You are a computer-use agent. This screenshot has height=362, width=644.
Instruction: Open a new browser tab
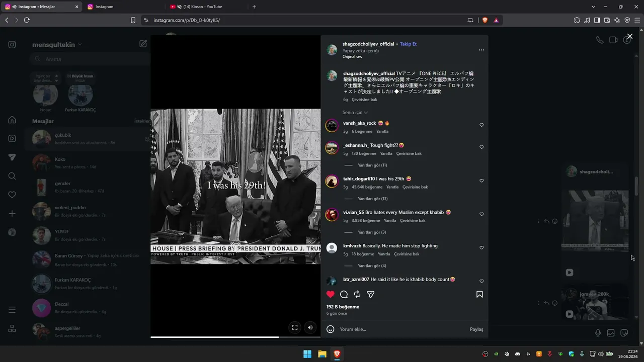click(254, 7)
